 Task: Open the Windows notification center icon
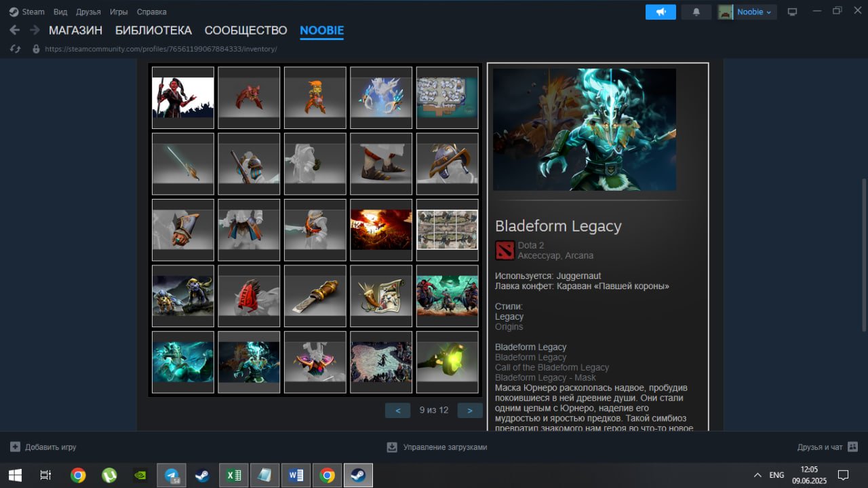point(843,475)
